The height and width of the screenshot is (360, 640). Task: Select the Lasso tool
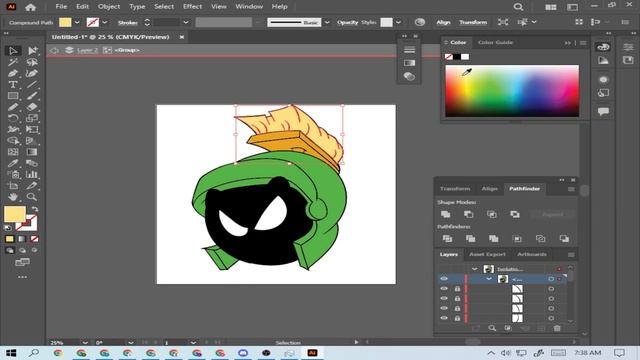pos(32,62)
